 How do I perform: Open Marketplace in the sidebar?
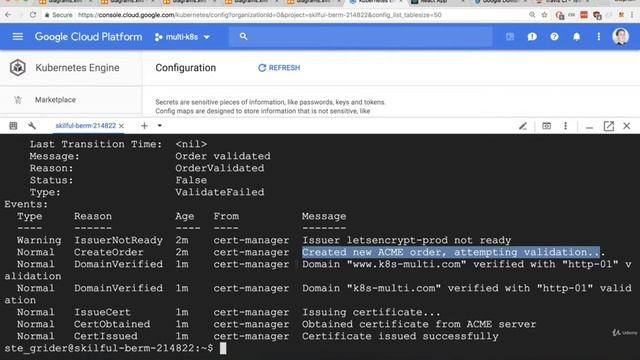(55, 100)
